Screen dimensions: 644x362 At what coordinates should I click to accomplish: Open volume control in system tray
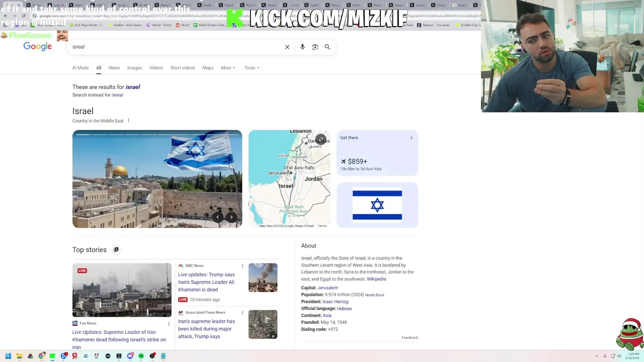[619, 356]
